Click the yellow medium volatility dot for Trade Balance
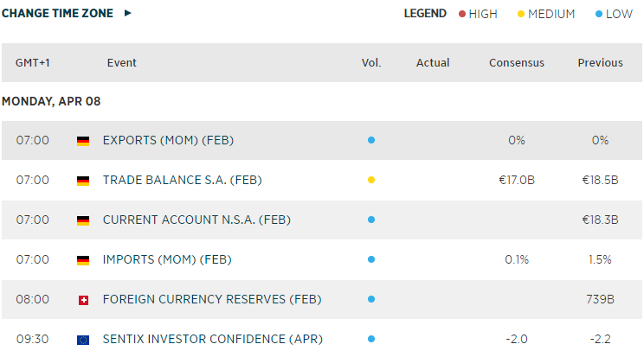This screenshot has width=644, height=357. pyautogui.click(x=371, y=180)
